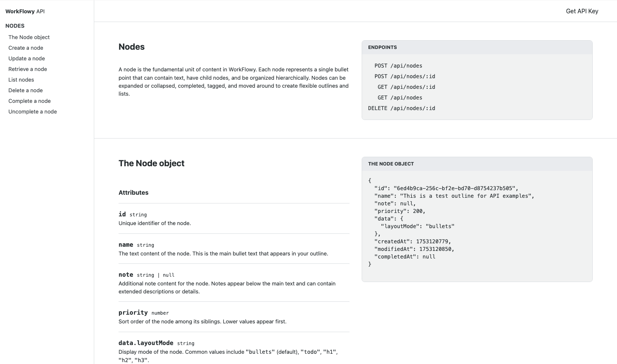Click the Attributes subheading
This screenshot has width=617, height=364.
133,192
